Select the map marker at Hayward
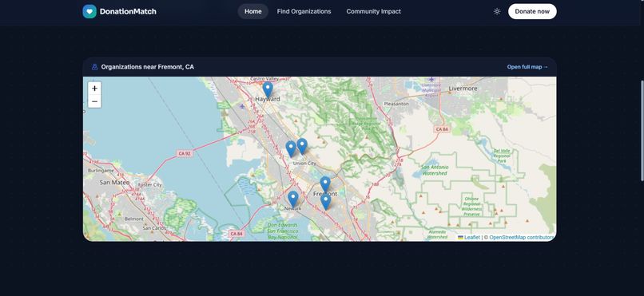Screen dimensions: 644x296 (x=268, y=90)
